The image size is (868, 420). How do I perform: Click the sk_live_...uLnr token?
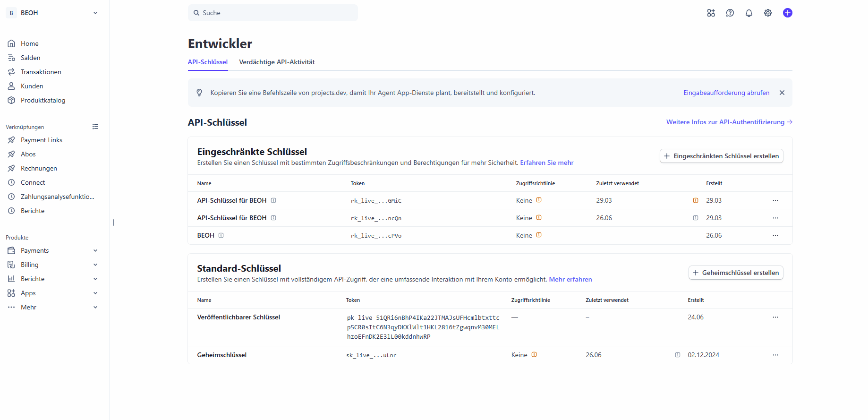(x=371, y=355)
